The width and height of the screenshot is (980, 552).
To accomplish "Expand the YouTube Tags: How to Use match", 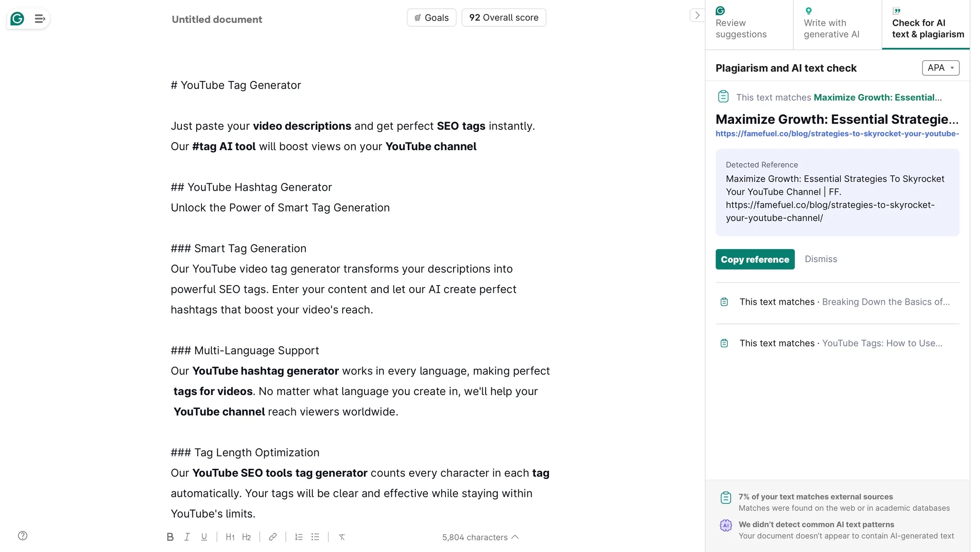I will pyautogui.click(x=837, y=343).
